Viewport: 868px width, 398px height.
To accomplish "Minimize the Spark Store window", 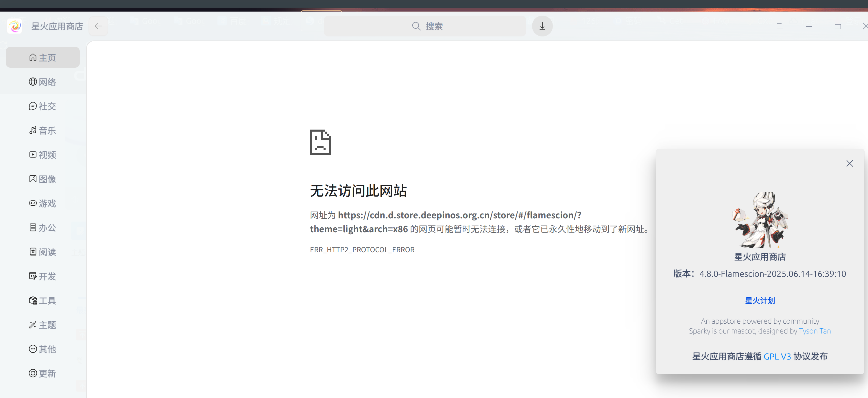I will click(x=809, y=26).
